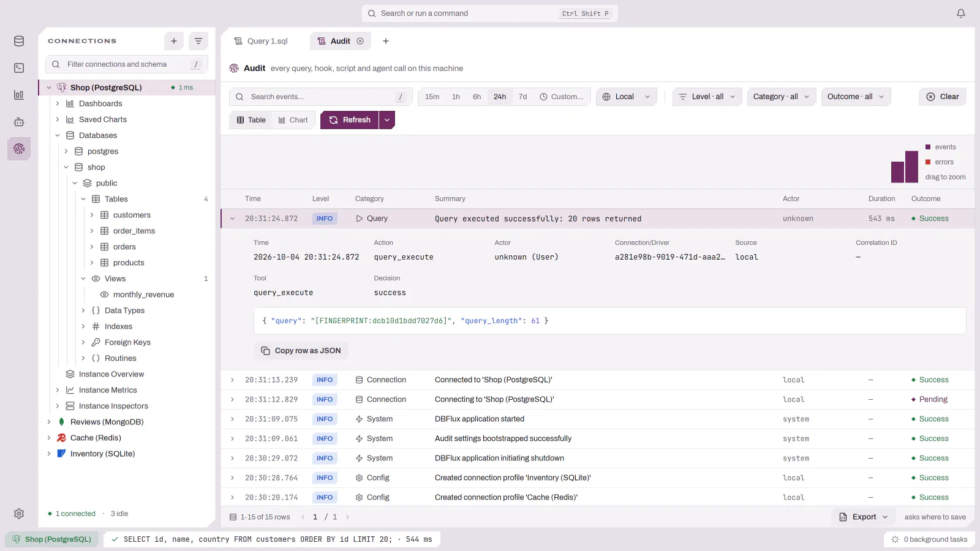Viewport: 980px width, 551px height.
Task: Open the Outcome filter dropdown
Action: tap(856, 97)
